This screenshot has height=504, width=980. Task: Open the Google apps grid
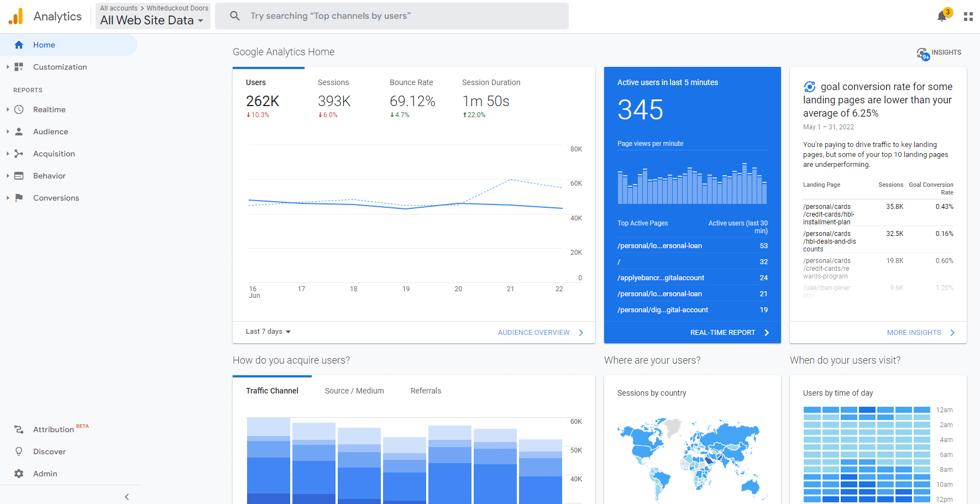click(x=968, y=17)
